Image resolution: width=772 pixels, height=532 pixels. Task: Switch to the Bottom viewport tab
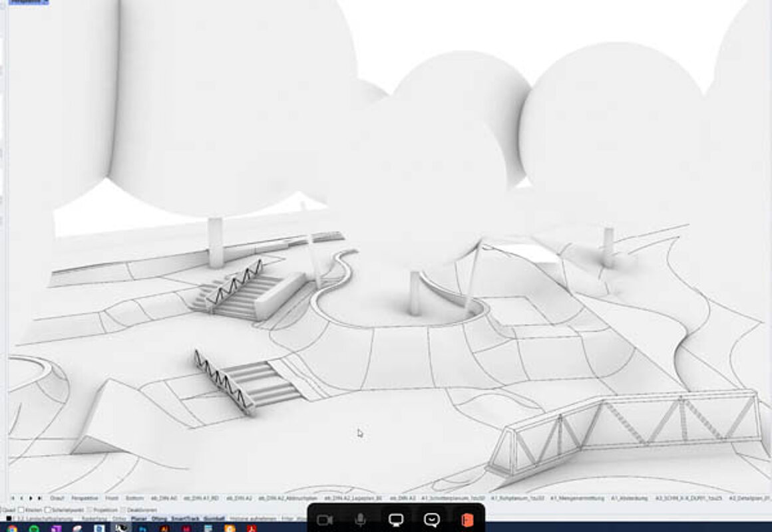pyautogui.click(x=134, y=499)
